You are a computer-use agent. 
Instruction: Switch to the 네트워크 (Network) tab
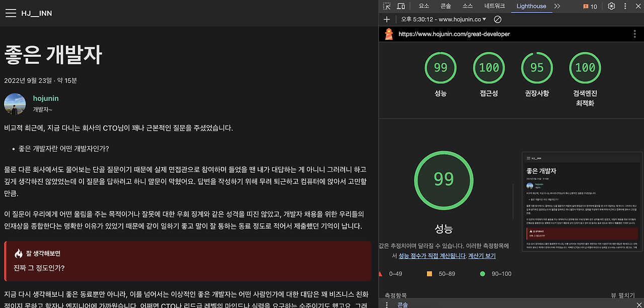495,6
